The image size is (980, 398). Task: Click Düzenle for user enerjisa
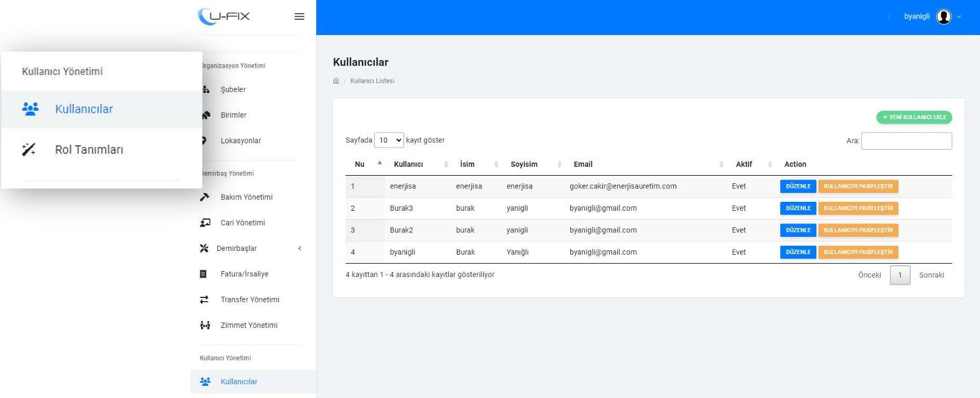798,187
